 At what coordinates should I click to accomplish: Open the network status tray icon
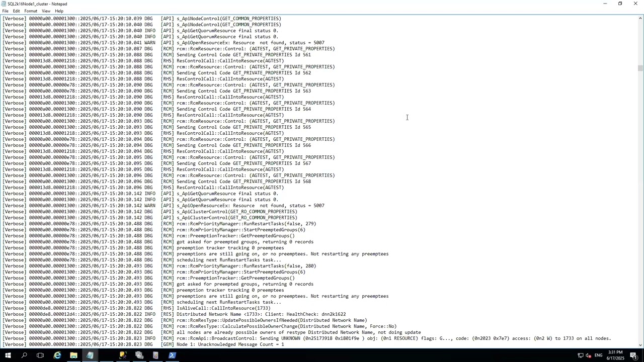click(580, 355)
